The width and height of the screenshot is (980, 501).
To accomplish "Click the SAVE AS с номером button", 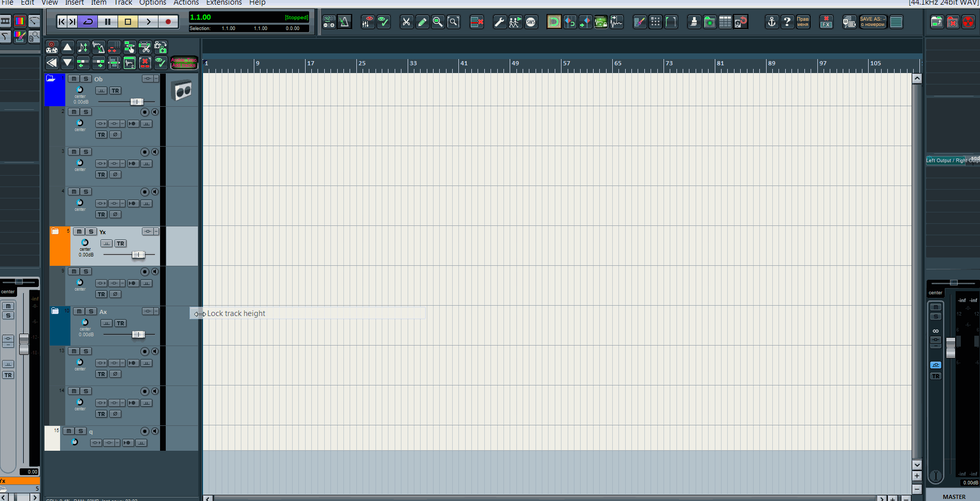I will (x=873, y=22).
